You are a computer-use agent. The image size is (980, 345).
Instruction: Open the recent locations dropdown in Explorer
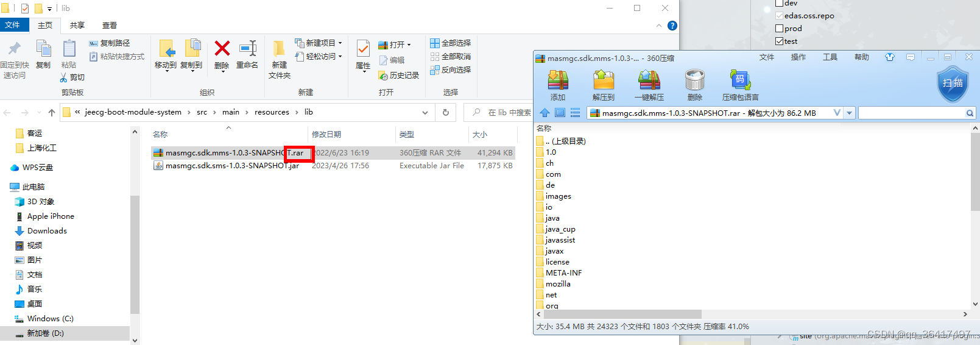(39, 112)
